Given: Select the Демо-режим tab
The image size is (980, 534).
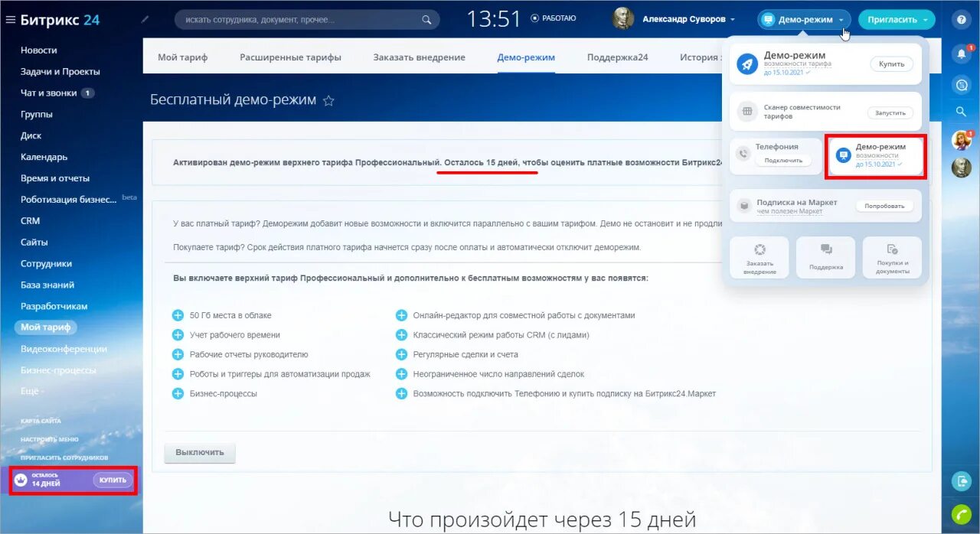Looking at the screenshot, I should [526, 57].
